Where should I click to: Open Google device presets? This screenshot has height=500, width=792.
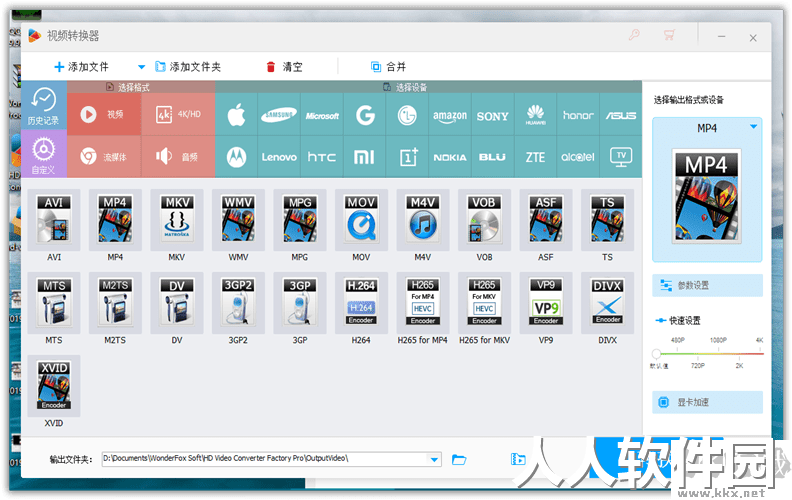click(x=365, y=115)
